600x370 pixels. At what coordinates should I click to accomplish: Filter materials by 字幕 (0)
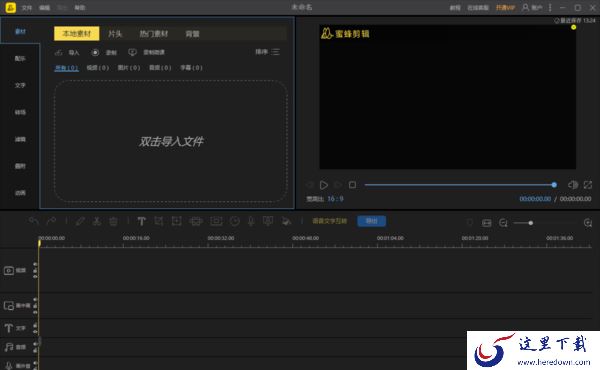coord(191,68)
